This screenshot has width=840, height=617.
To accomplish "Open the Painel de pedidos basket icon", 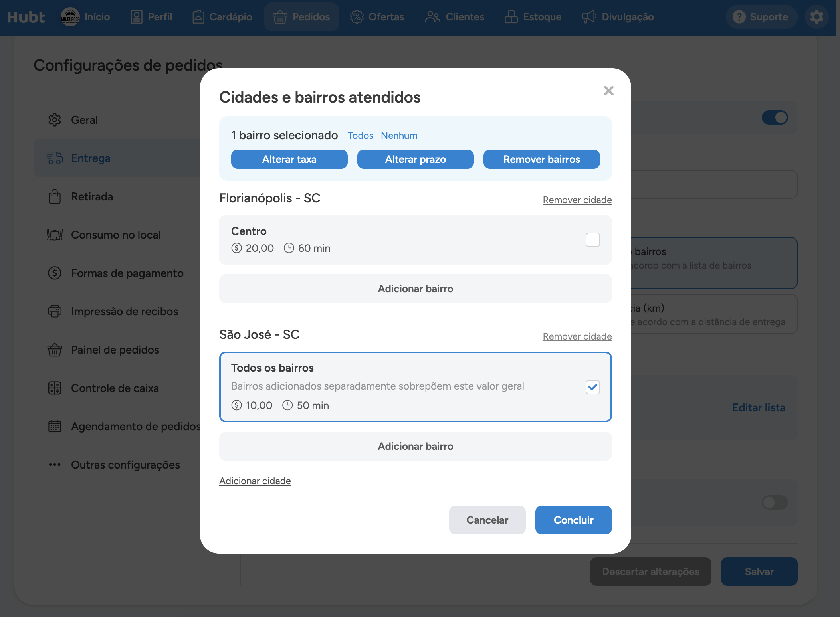I will [55, 350].
